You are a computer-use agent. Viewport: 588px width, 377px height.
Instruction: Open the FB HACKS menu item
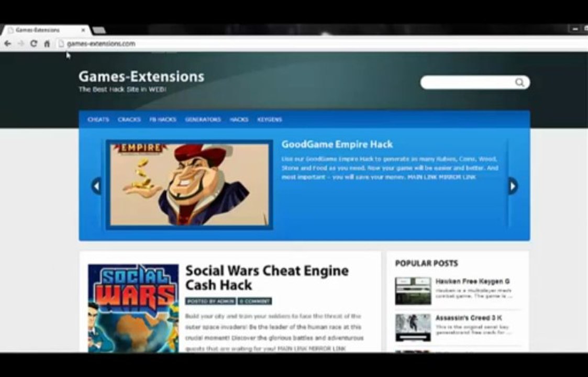click(x=163, y=119)
